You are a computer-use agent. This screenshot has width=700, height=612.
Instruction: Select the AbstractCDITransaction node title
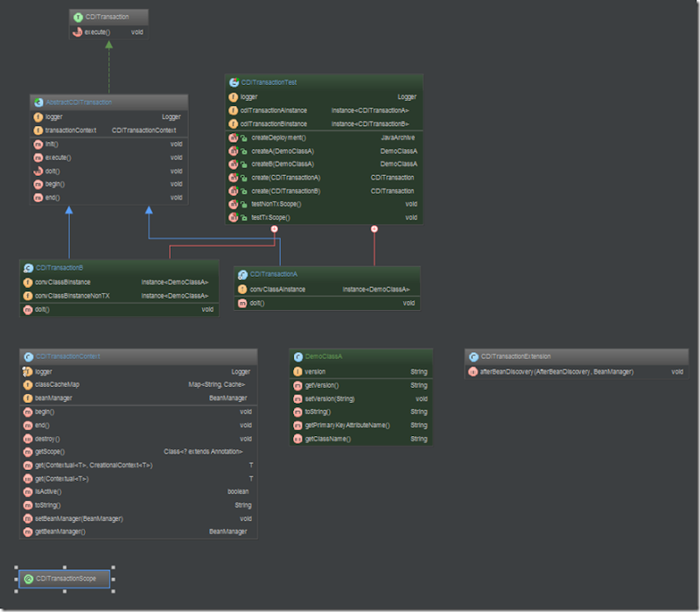79,102
